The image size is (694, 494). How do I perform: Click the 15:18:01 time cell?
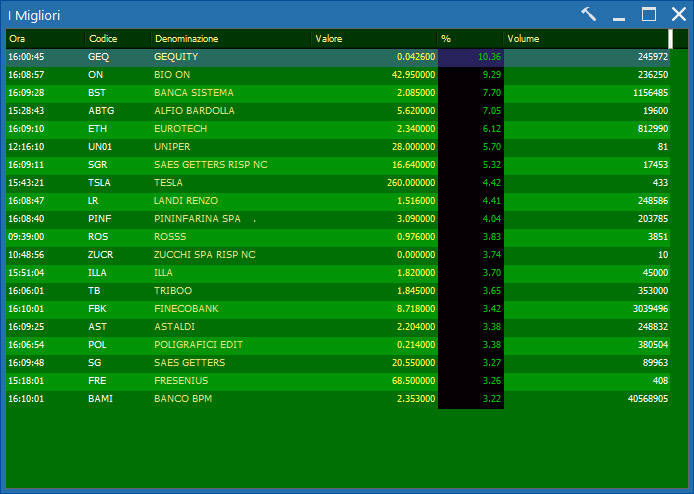pyautogui.click(x=26, y=381)
